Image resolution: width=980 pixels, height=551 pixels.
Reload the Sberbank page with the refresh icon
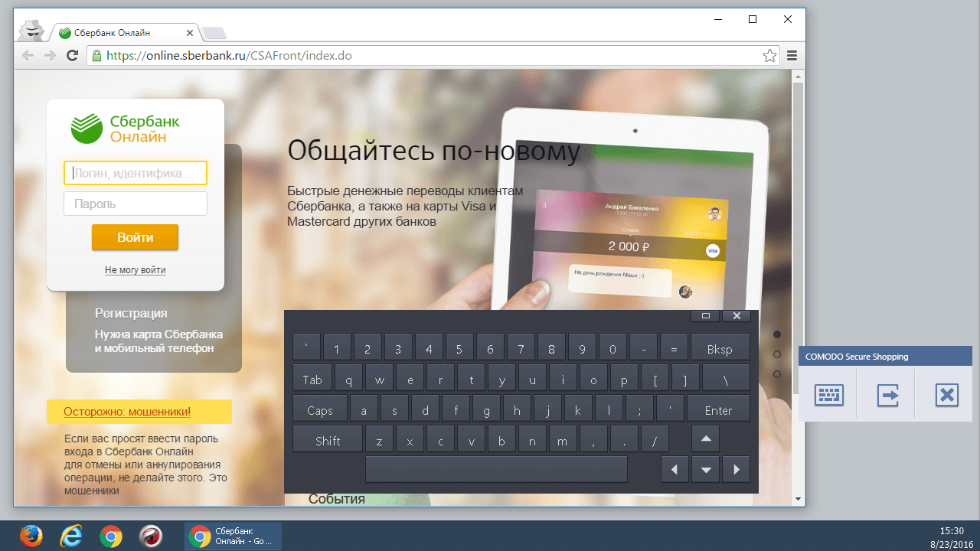pos(72,55)
